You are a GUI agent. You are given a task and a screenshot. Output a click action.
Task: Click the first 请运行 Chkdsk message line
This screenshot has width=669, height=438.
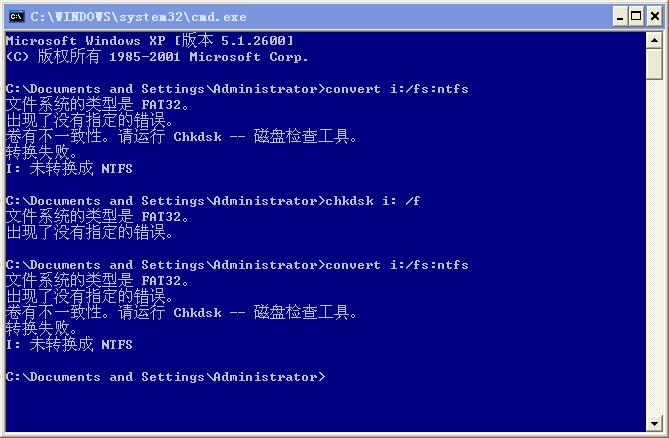pyautogui.click(x=181, y=136)
